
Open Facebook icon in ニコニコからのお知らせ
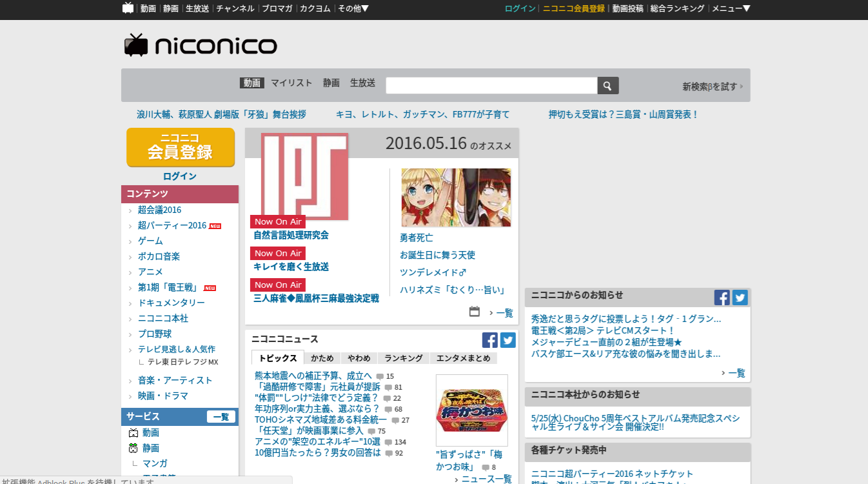tap(722, 297)
